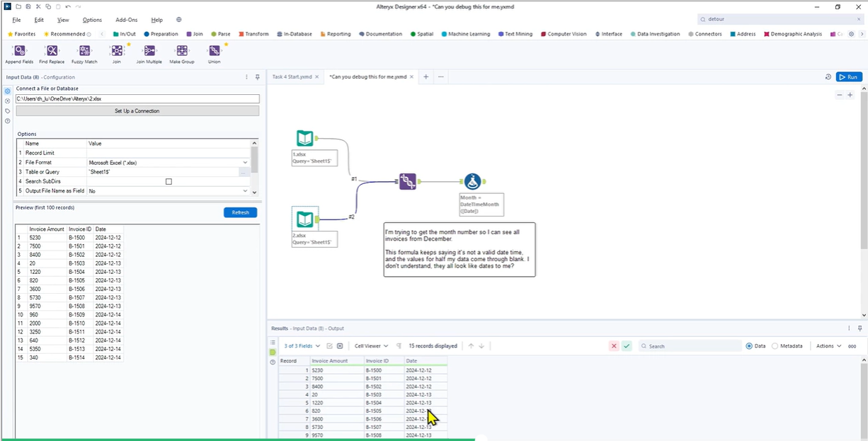Click the 1.xlsx Input Data node

tap(305, 138)
